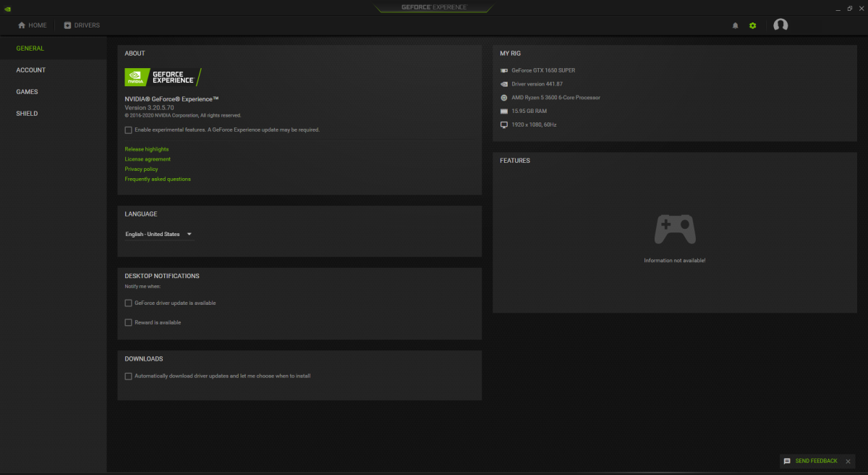Click the gamepad icon in Features panel
The width and height of the screenshot is (868, 475).
[x=675, y=229]
